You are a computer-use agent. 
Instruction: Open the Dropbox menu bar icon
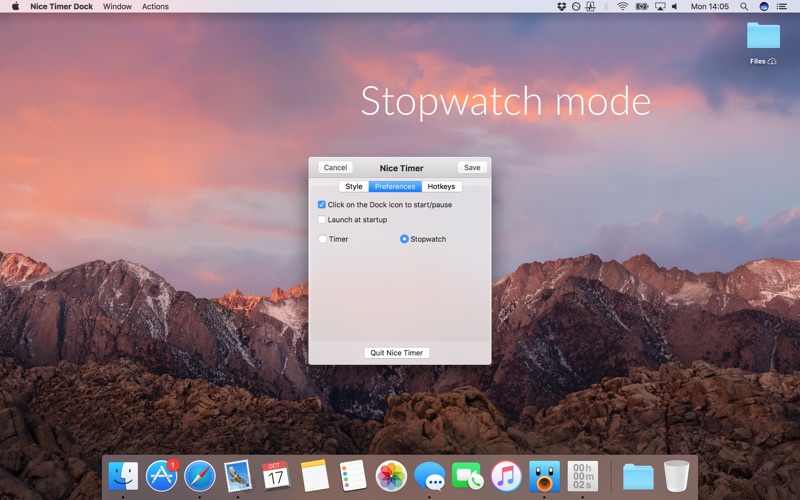tap(562, 7)
